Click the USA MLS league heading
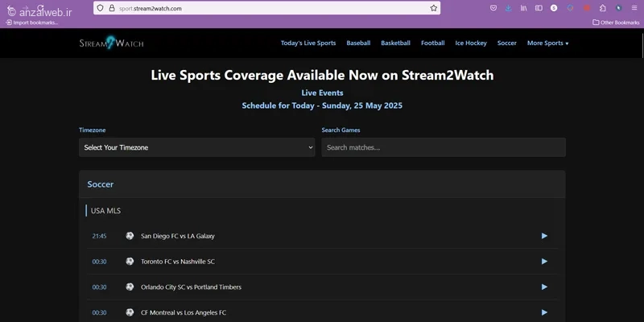Screen dimensions: 644x322 click(x=105, y=211)
